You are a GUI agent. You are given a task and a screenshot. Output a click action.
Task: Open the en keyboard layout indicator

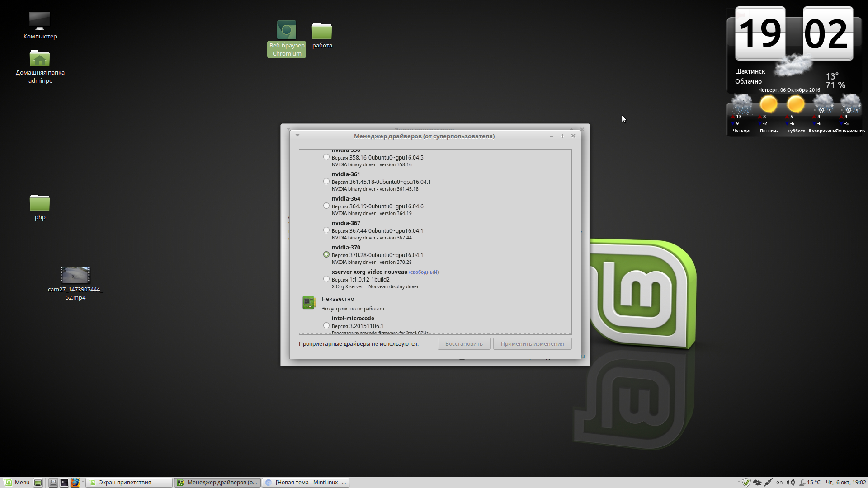point(779,483)
